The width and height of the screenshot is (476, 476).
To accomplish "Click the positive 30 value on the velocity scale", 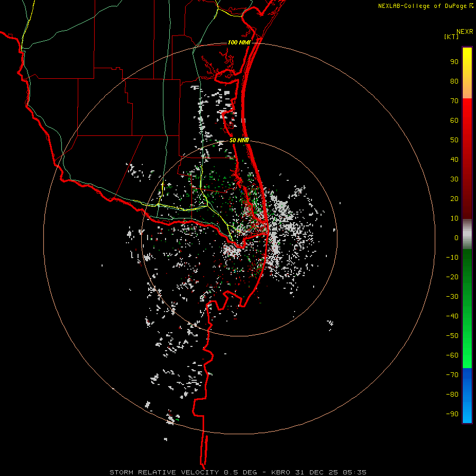I will point(454,179).
